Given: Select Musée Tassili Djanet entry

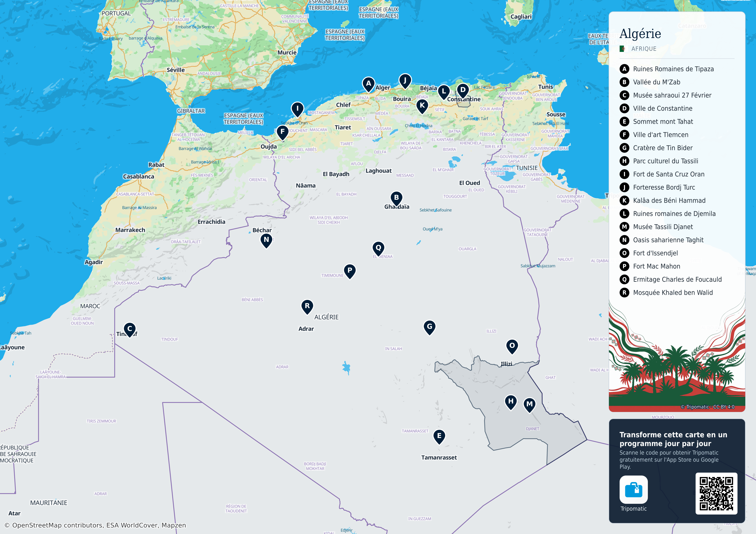Looking at the screenshot, I should [x=657, y=227].
